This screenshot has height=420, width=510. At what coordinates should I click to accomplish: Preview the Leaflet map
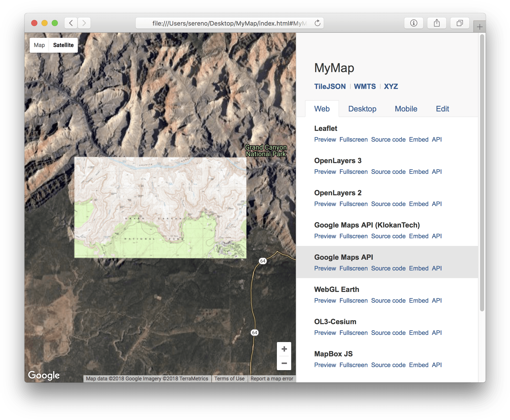pos(325,140)
